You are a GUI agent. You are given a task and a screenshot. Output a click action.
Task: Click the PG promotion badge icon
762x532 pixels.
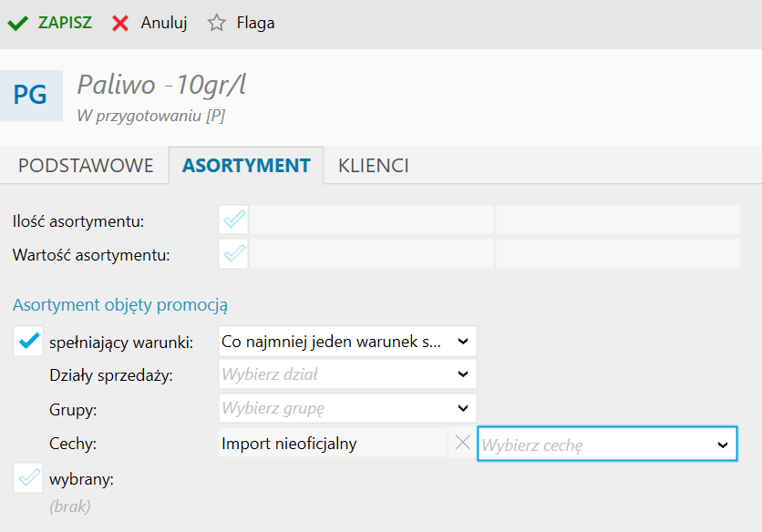[31, 95]
